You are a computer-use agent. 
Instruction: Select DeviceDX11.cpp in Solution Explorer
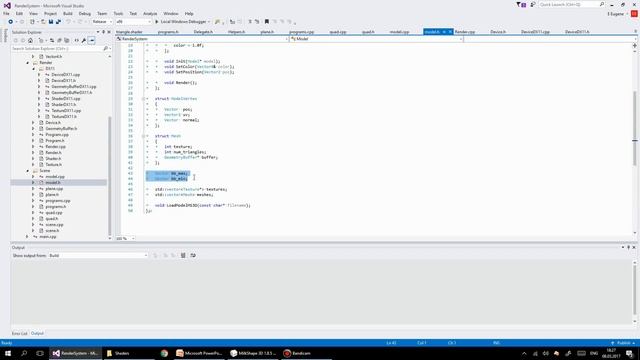(x=65, y=75)
